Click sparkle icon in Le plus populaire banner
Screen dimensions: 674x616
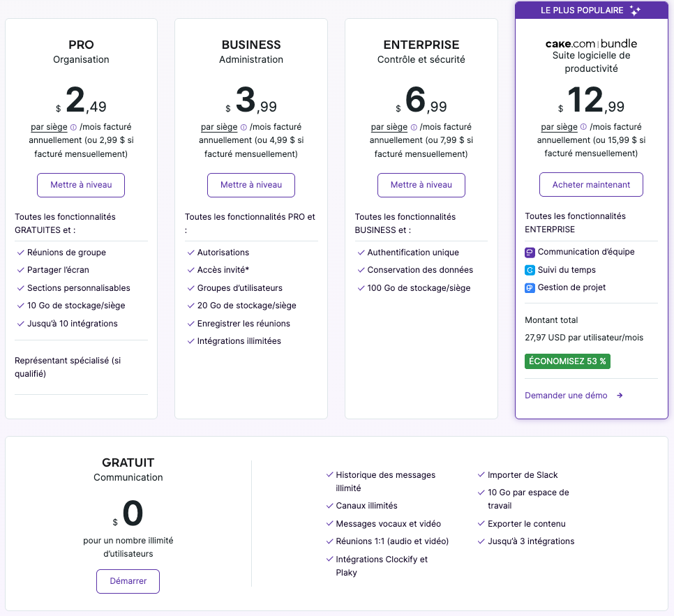[x=634, y=10]
